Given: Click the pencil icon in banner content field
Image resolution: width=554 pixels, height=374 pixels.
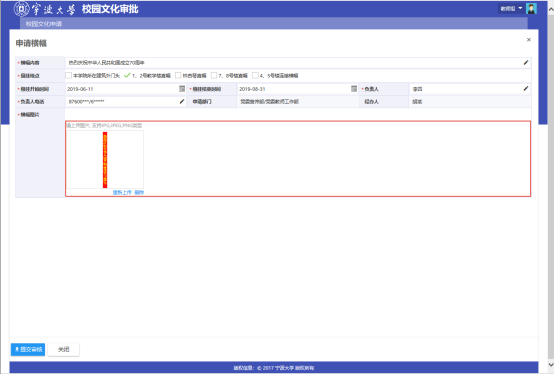Looking at the screenshot, I should 526,63.
